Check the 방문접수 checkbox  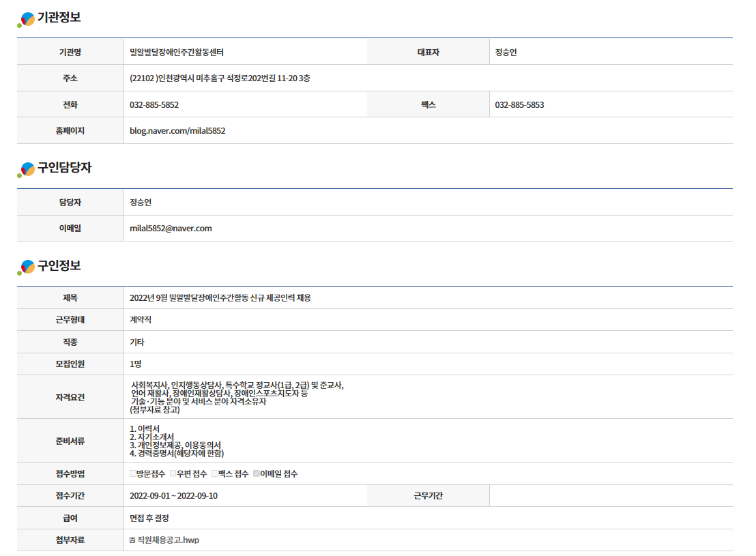pos(132,473)
